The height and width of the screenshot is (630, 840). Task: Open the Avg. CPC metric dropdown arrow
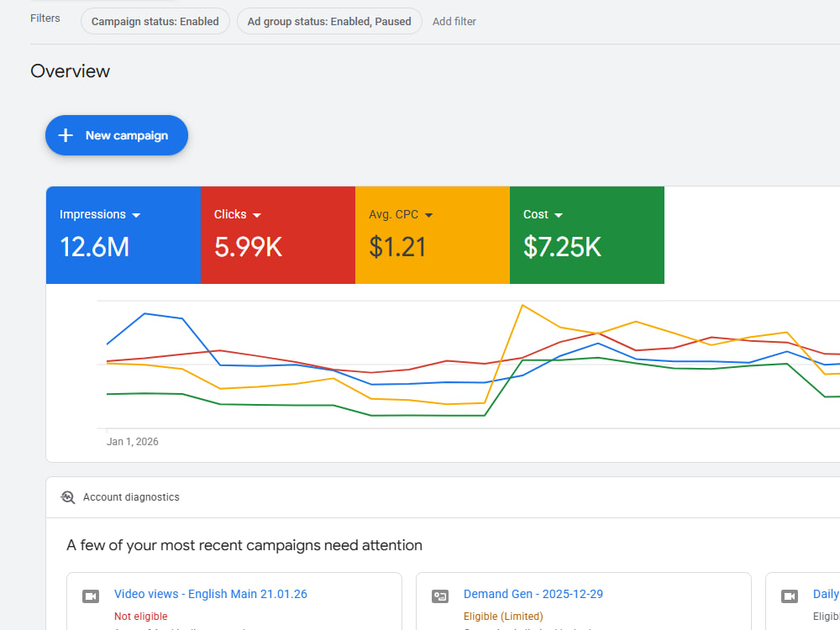(428, 215)
